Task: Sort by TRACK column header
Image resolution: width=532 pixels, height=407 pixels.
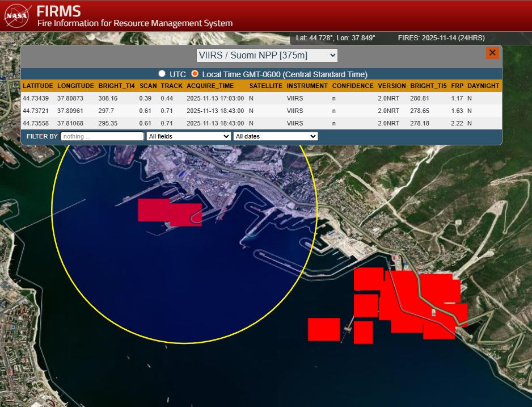Action: (x=172, y=86)
